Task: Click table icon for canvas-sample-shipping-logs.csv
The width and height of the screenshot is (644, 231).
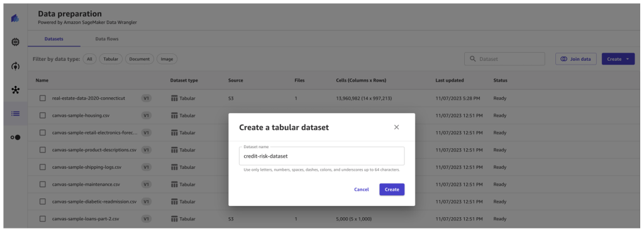Action: pyautogui.click(x=174, y=167)
